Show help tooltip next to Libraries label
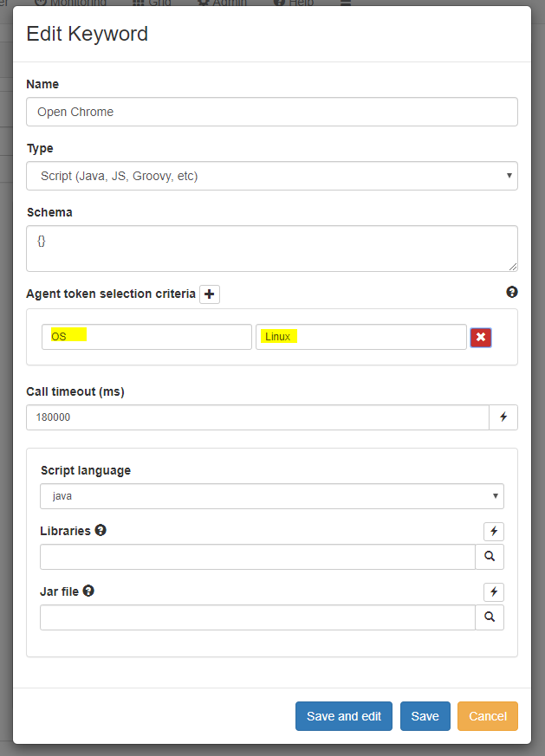Image resolution: width=545 pixels, height=756 pixels. 101,530
